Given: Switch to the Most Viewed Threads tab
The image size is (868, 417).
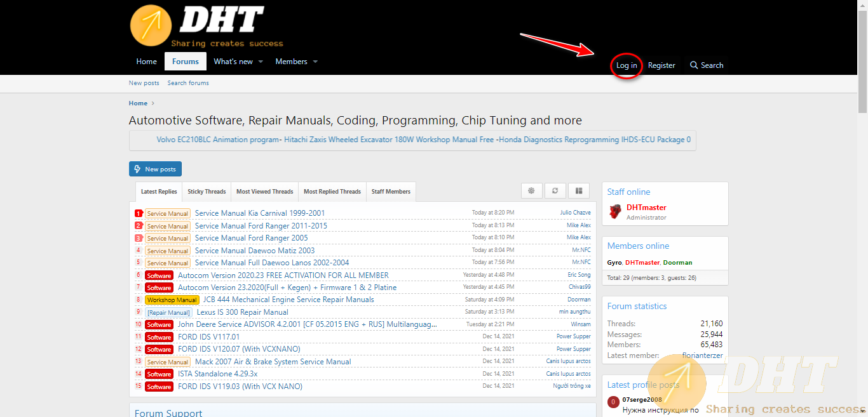Looking at the screenshot, I should click(264, 192).
